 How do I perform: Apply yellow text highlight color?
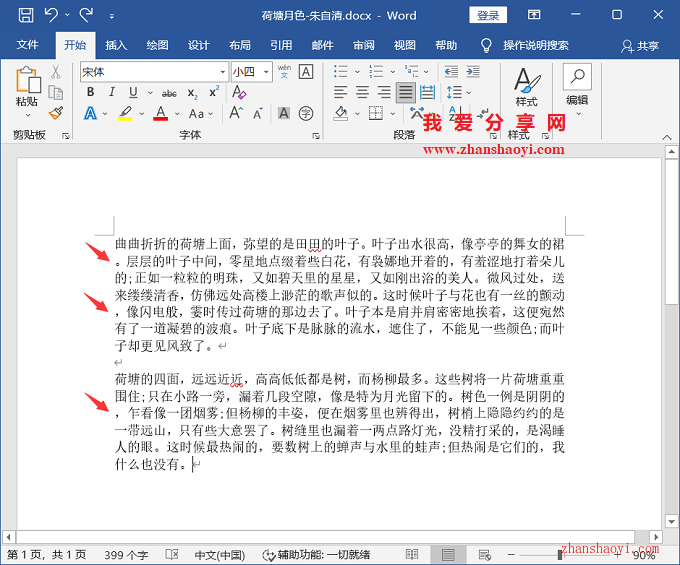pos(125,114)
